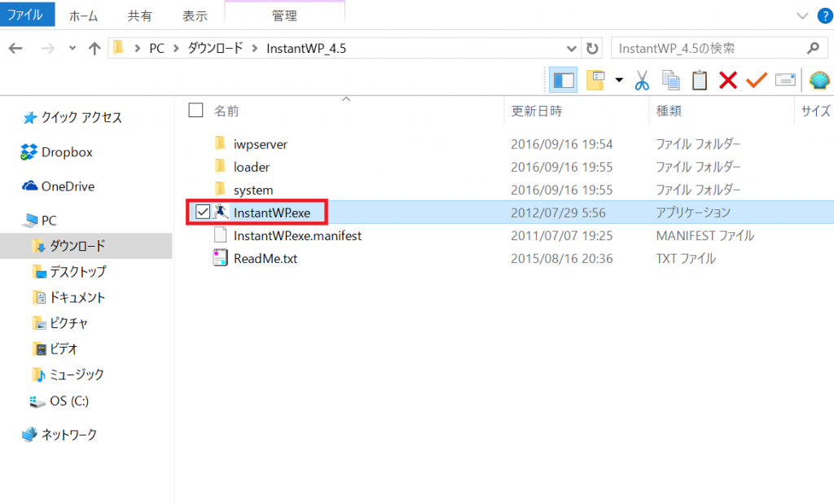Image resolution: width=834 pixels, height=504 pixels.
Task: Click the search magnifier icon
Action: pos(813,48)
